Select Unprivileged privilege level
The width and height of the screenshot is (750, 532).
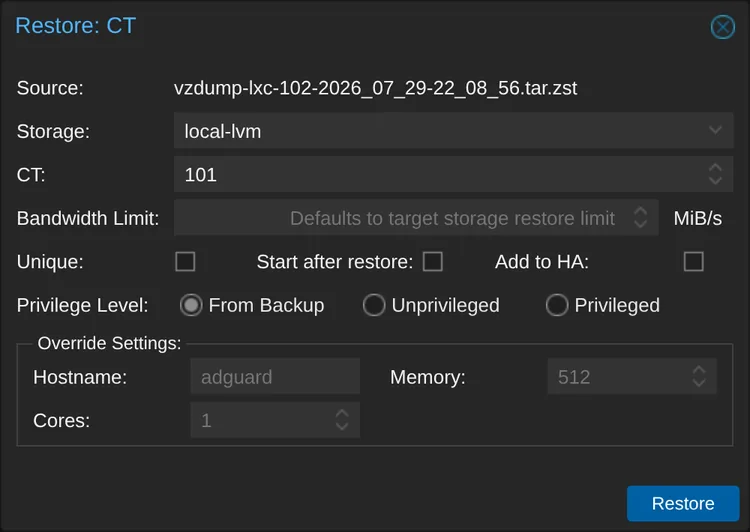[374, 305]
